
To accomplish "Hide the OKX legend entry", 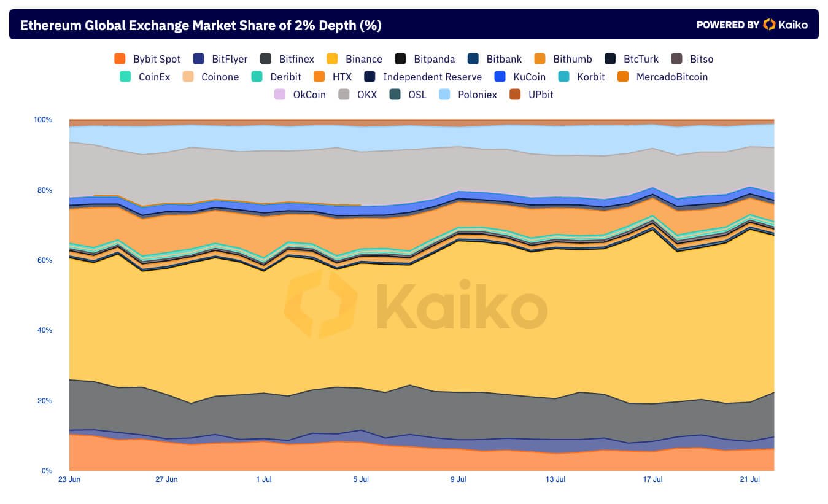I will click(x=366, y=95).
